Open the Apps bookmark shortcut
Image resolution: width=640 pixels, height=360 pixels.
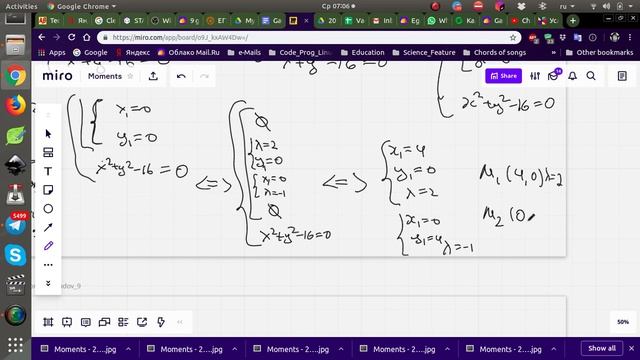[51, 52]
